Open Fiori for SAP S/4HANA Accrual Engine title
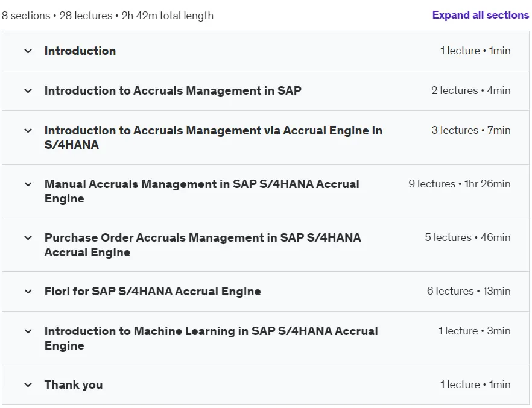 pyautogui.click(x=153, y=291)
